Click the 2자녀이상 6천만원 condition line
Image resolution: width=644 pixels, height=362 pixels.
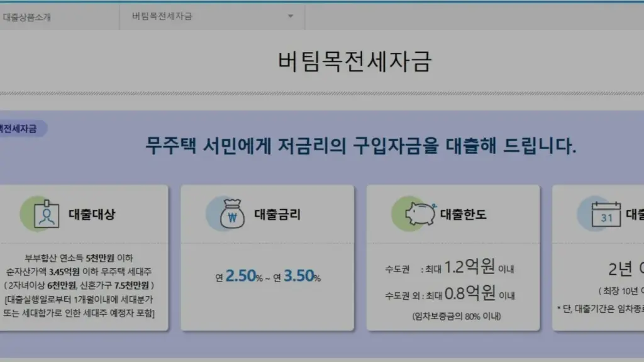[79, 285]
